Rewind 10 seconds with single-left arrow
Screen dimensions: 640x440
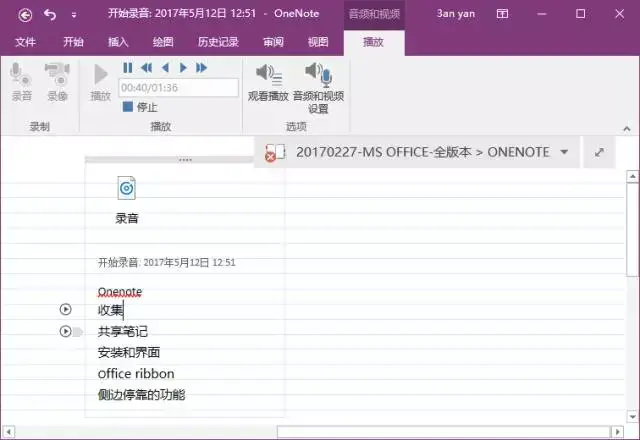pyautogui.click(x=165, y=68)
